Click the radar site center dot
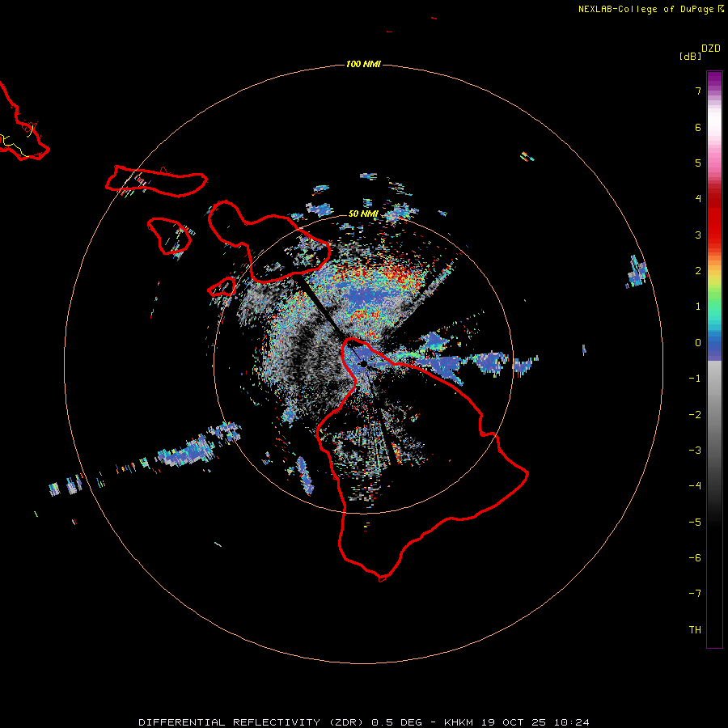Screen dimensions: 728x728 tap(363, 364)
